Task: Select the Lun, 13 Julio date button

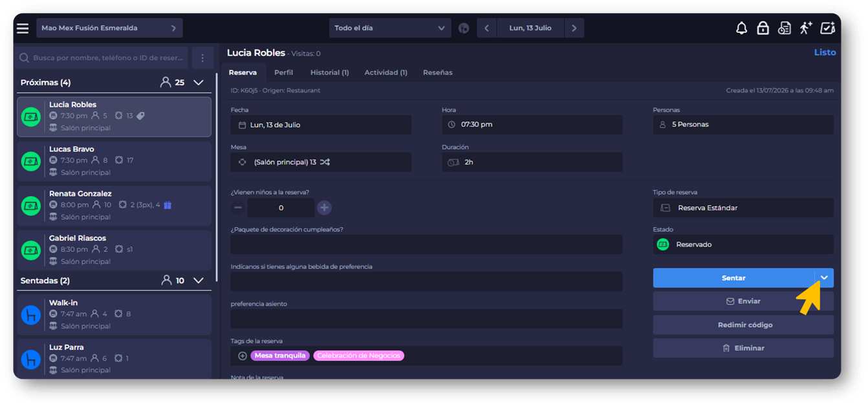Action: click(x=530, y=28)
